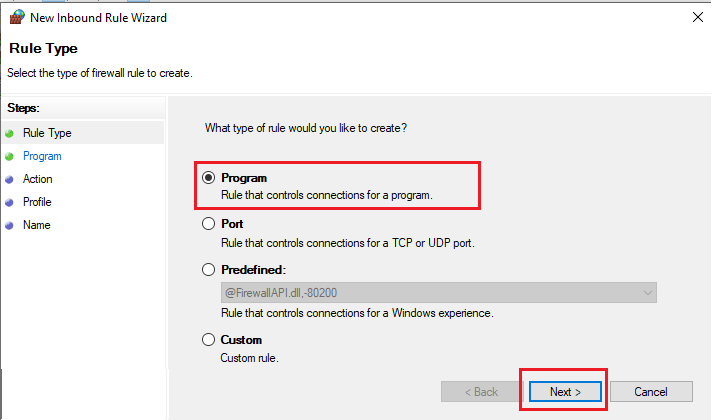Close the New Inbound Rule Wizard
717x420 pixels.
click(x=698, y=17)
